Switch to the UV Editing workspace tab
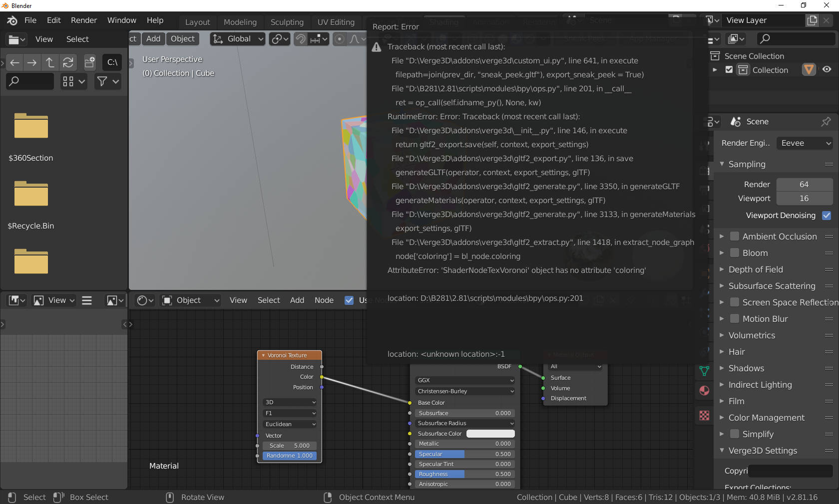 pos(336,22)
